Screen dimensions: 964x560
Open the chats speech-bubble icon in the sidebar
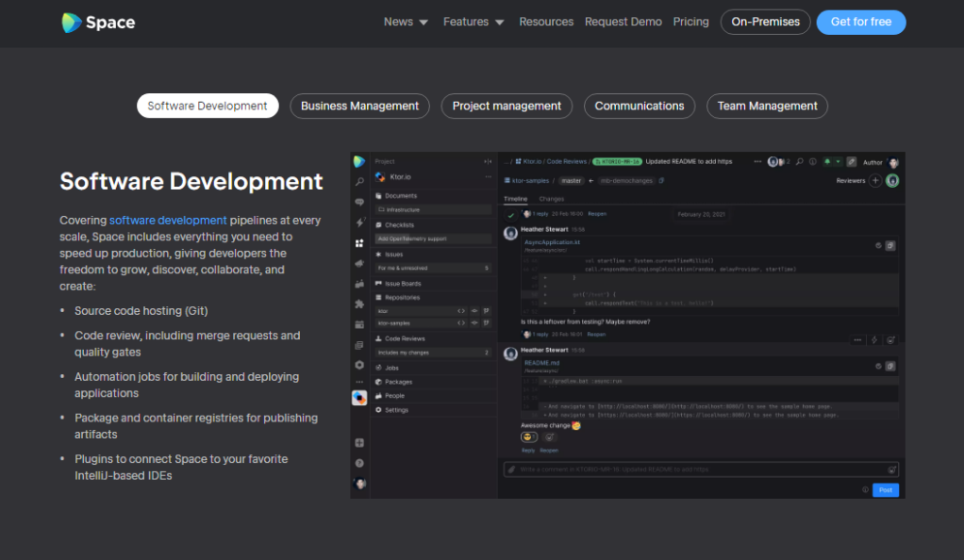point(359,202)
